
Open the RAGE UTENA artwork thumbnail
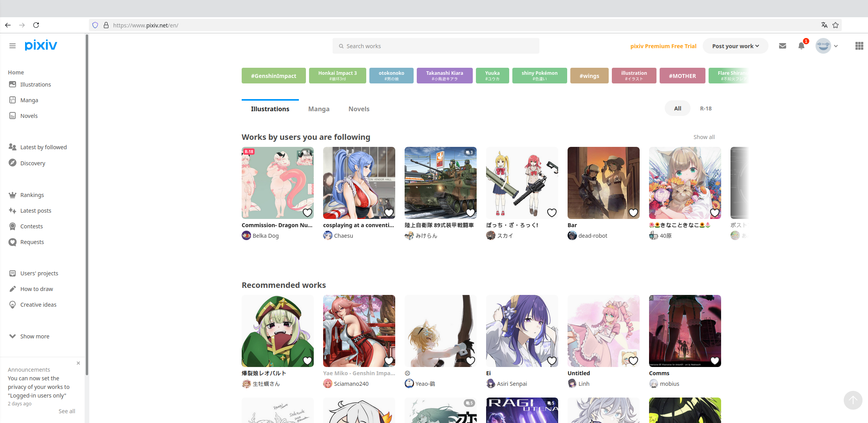click(522, 410)
